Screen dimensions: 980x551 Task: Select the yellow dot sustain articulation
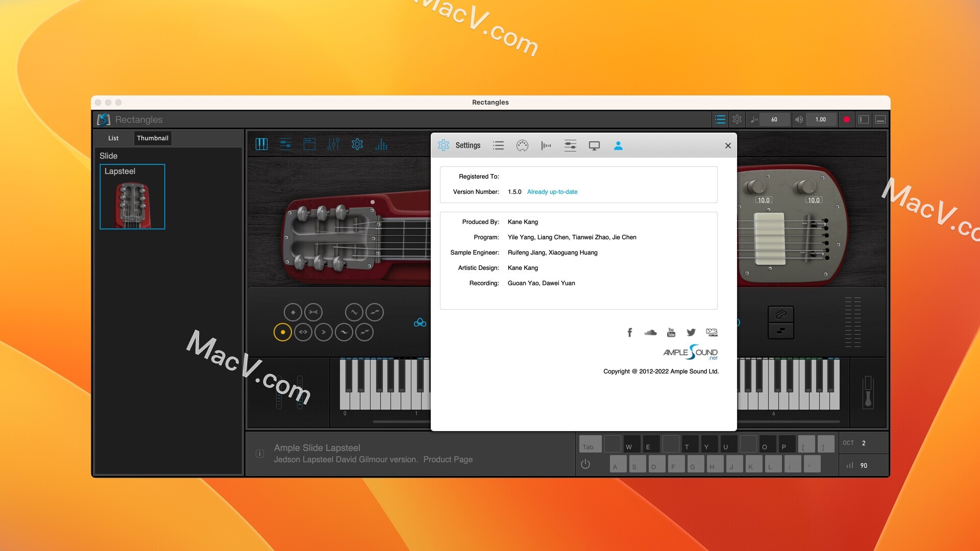pyautogui.click(x=283, y=332)
